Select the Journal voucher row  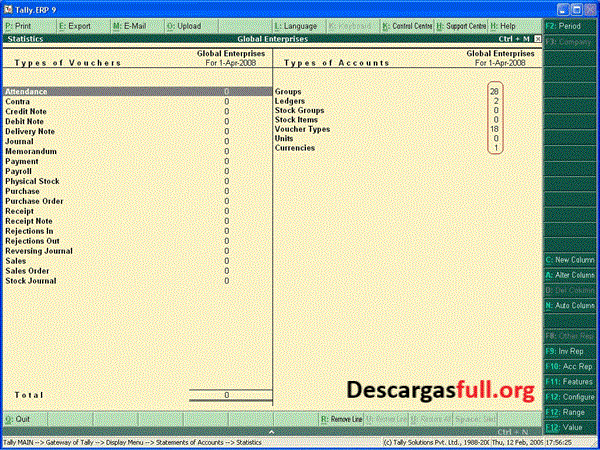pyautogui.click(x=137, y=142)
